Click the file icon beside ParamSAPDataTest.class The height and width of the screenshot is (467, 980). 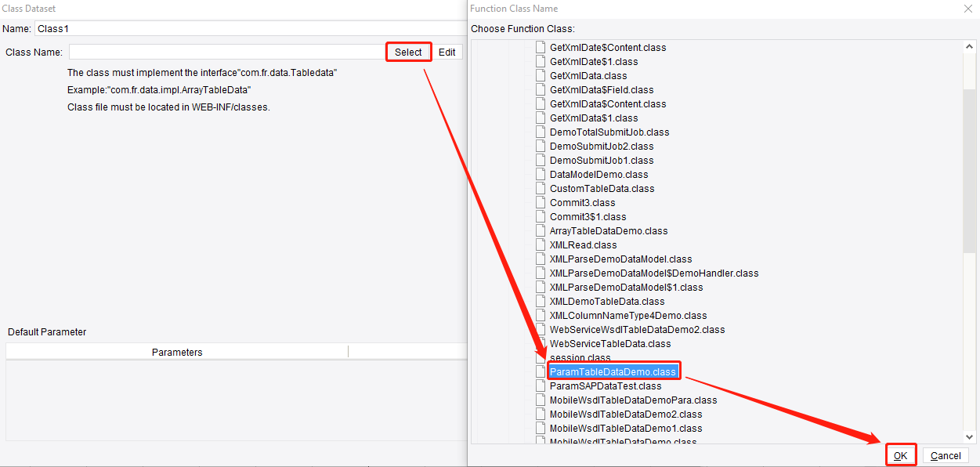pyautogui.click(x=540, y=386)
